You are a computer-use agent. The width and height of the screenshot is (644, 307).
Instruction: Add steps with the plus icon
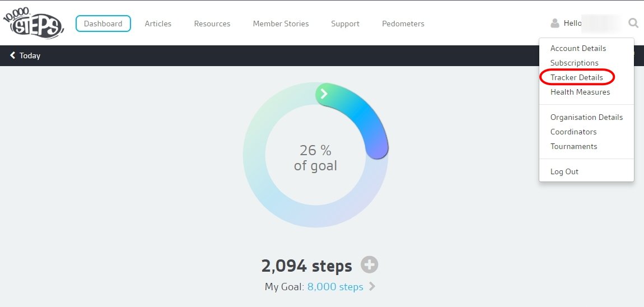coord(369,264)
